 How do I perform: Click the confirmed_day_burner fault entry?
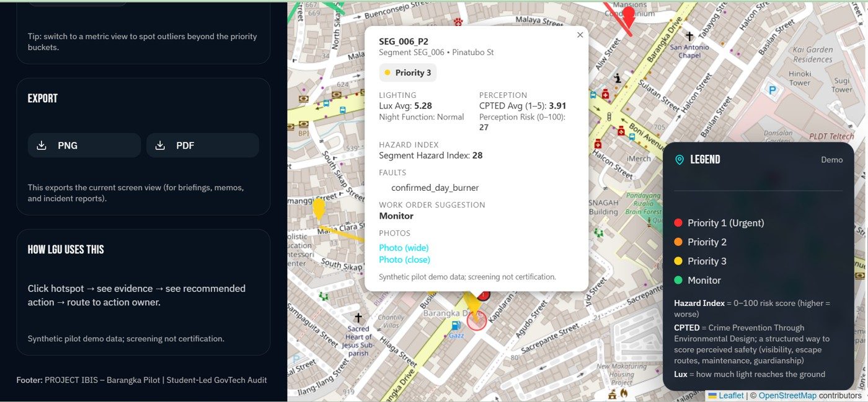[x=435, y=188]
